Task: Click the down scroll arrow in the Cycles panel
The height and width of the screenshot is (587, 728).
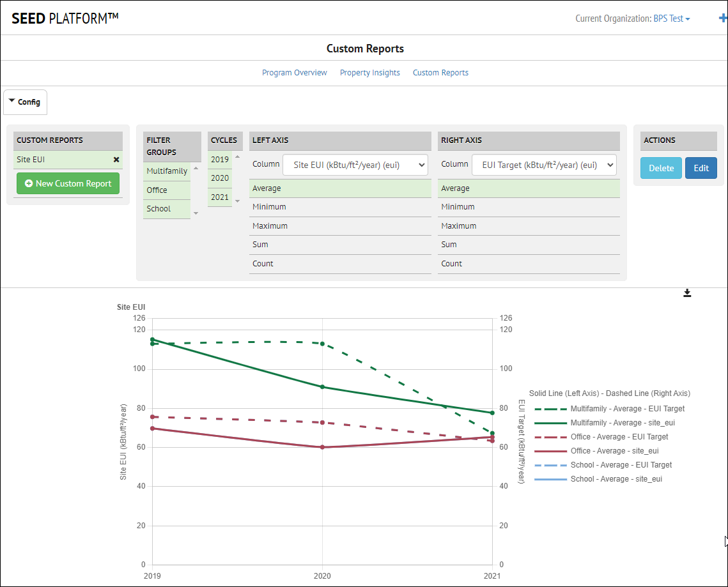Action: pos(237,199)
